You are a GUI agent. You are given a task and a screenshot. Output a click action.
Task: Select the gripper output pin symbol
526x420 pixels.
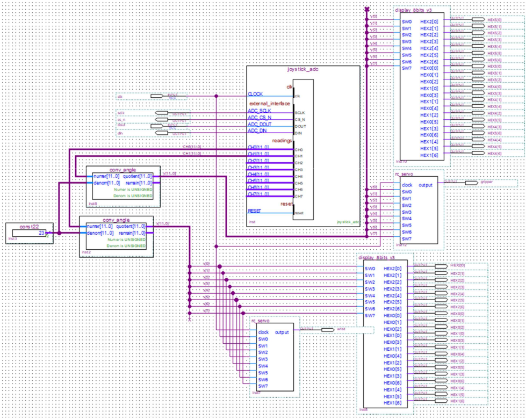pos(471,183)
